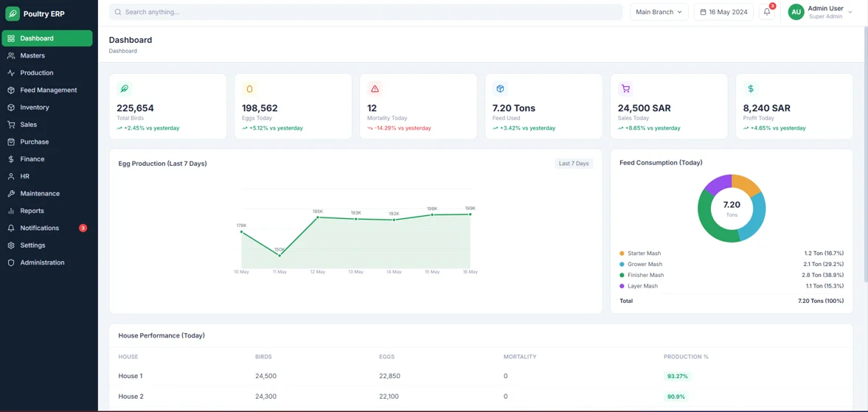
Task: Click the Layer Mash purple legend dot
Action: [622, 286]
